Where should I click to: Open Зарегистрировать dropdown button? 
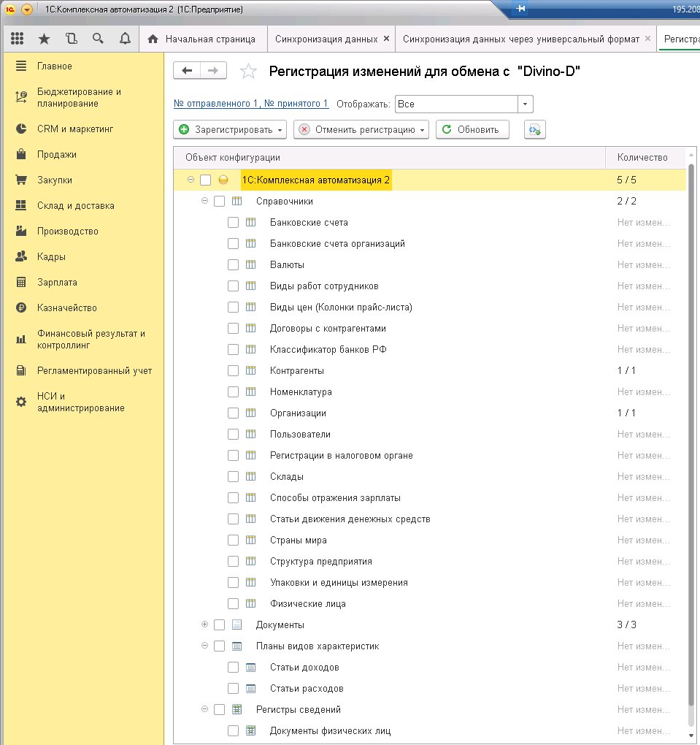coord(230,129)
